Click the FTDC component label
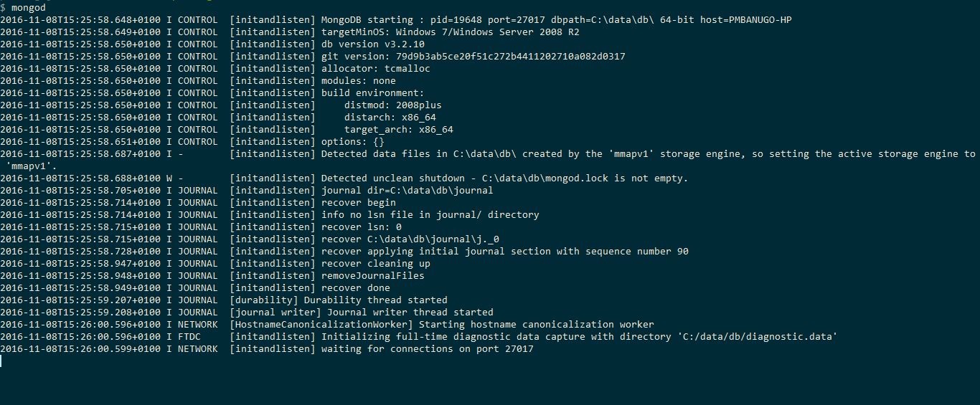This screenshot has height=405, width=980. [x=189, y=336]
